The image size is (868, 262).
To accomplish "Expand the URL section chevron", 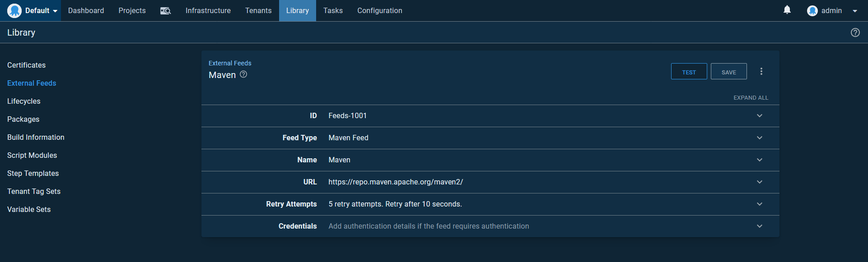I will pyautogui.click(x=759, y=182).
